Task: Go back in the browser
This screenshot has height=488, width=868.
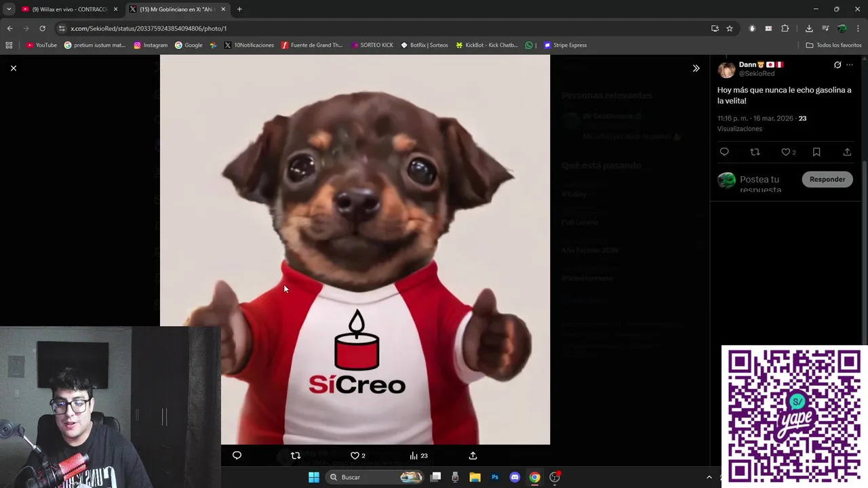Action: [x=9, y=28]
